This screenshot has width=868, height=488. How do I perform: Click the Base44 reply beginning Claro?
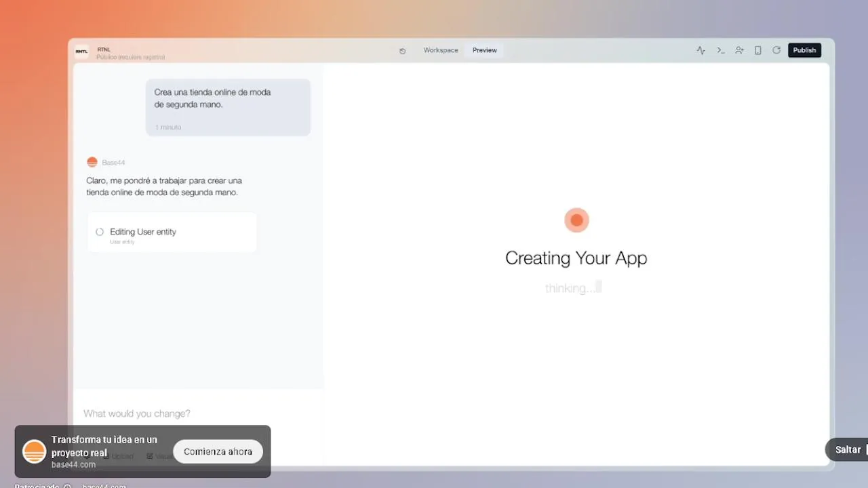[164, 186]
